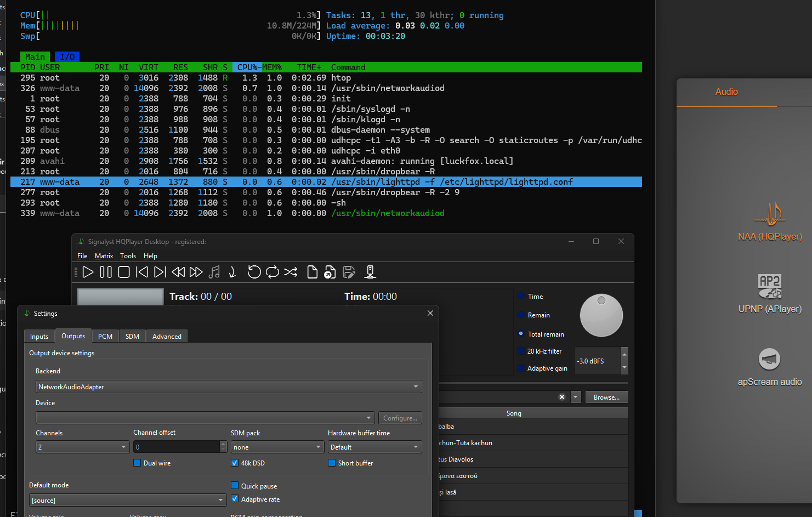Toggle shuffle with the crossed arrows icon
Viewport: 812px width, 517px height.
coord(291,272)
